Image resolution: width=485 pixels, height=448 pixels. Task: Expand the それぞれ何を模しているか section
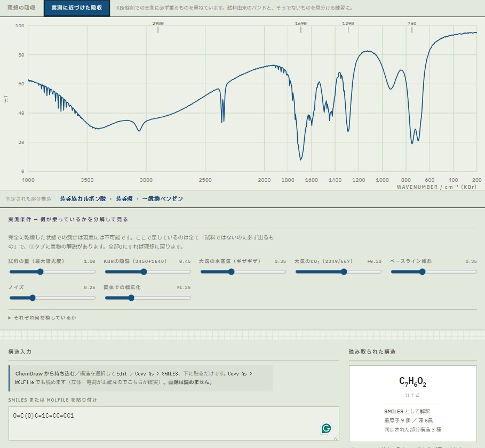click(x=42, y=317)
